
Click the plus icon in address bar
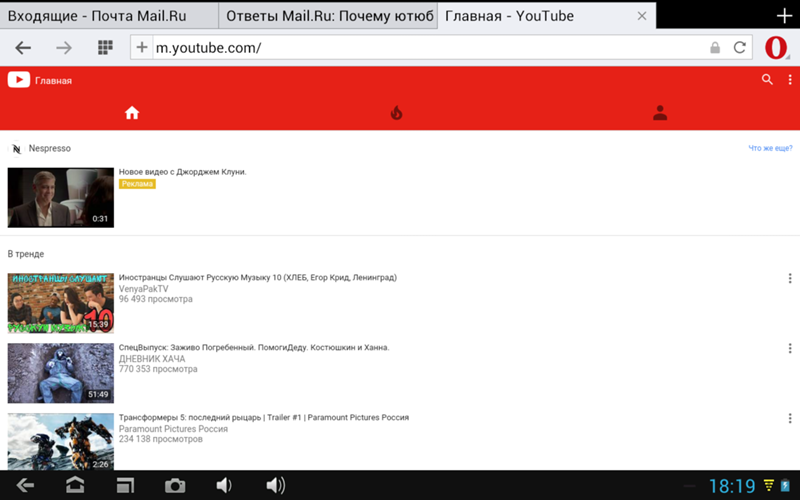141,47
